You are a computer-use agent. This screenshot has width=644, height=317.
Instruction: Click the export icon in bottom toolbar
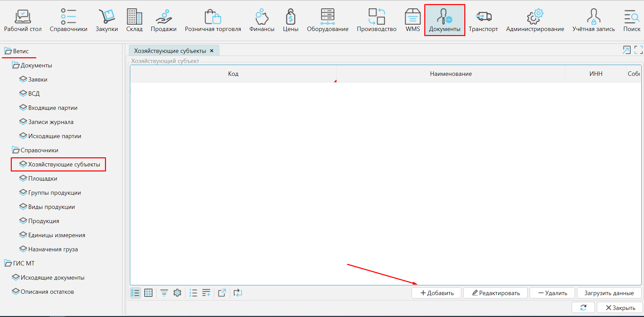pyautogui.click(x=222, y=293)
